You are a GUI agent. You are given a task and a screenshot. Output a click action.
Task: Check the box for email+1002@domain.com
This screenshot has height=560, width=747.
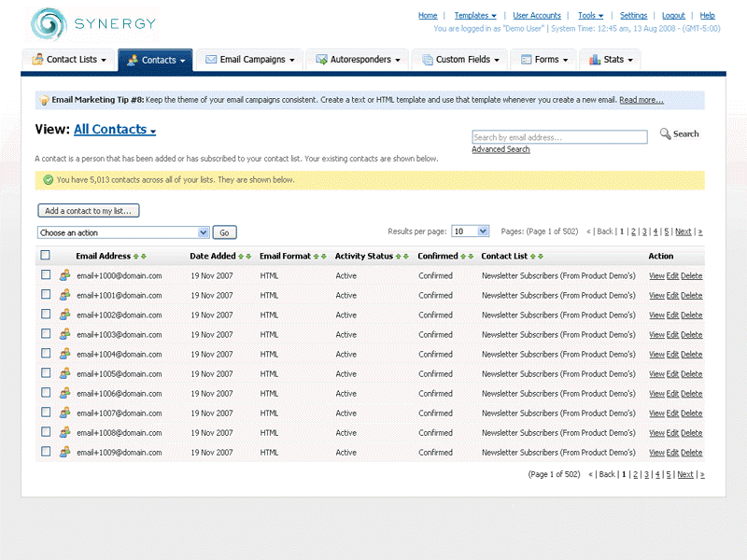[x=45, y=315]
